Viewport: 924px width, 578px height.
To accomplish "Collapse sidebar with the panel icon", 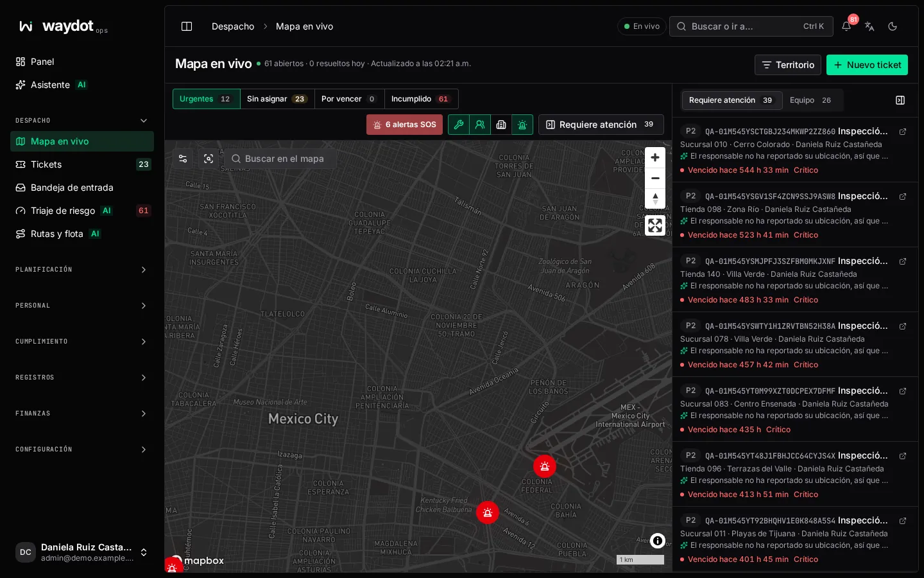I will pyautogui.click(x=187, y=26).
